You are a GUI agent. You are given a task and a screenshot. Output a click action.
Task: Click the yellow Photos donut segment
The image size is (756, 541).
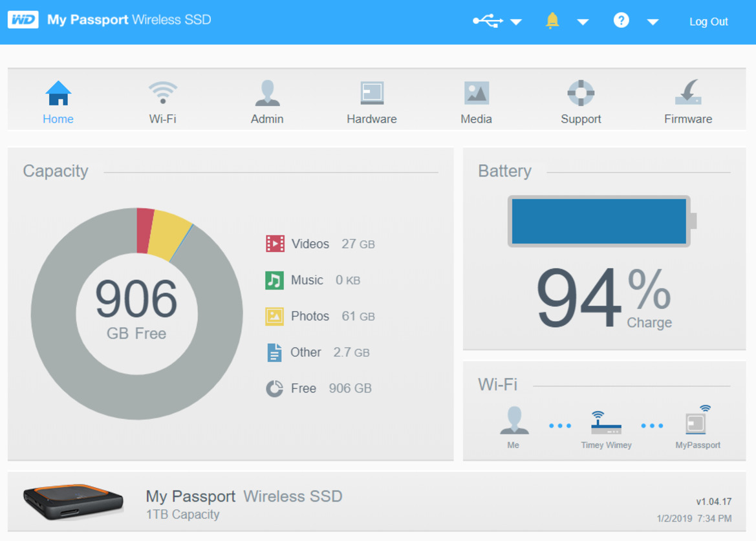coord(169,235)
